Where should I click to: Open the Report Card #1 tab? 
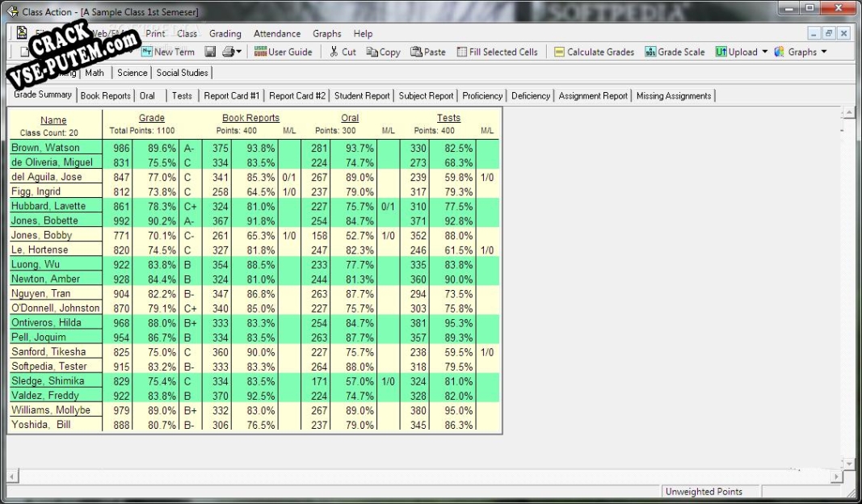coord(231,95)
